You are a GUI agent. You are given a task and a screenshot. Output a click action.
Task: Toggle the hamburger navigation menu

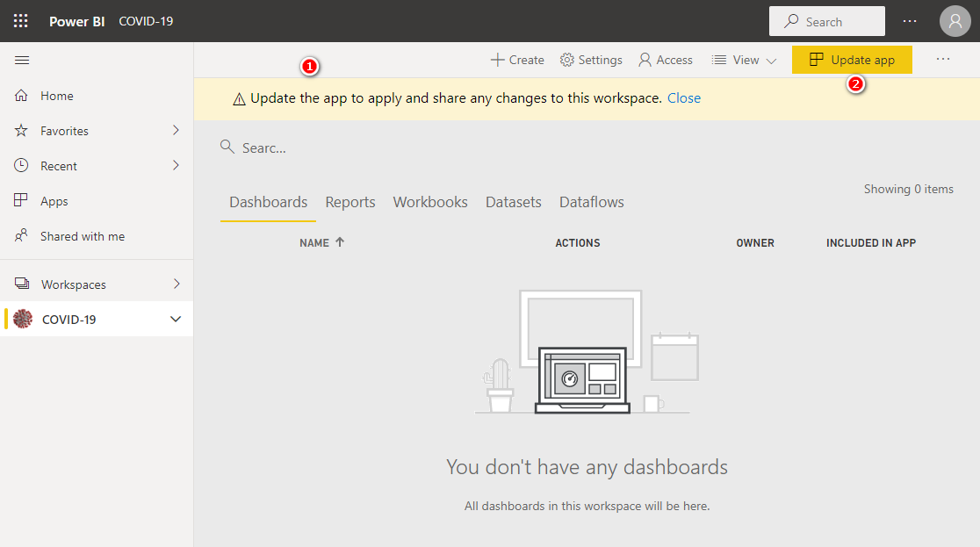point(22,60)
